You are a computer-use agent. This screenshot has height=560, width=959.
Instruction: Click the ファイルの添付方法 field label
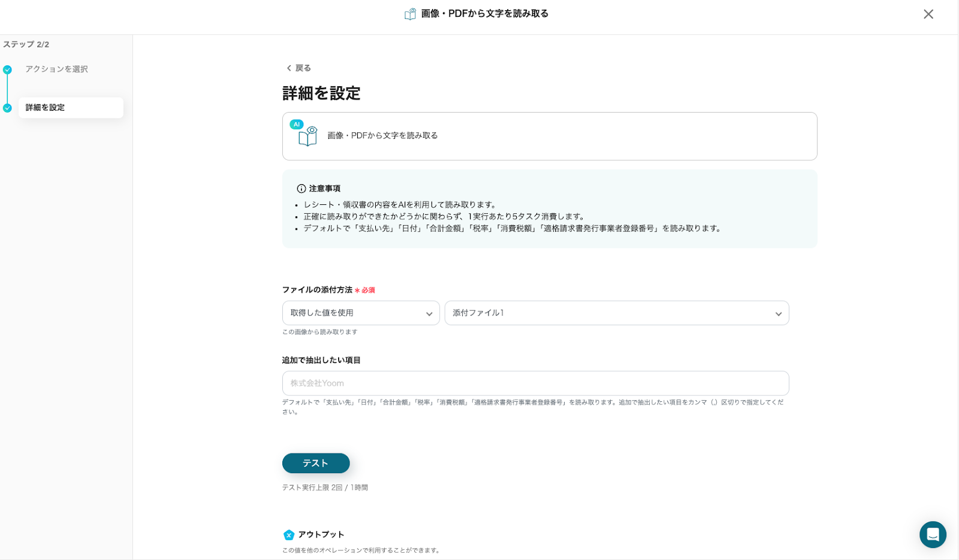[x=317, y=290]
